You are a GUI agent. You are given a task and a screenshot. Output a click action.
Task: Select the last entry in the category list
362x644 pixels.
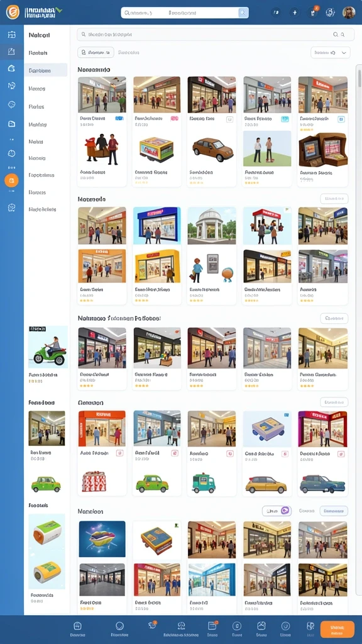coord(42,209)
